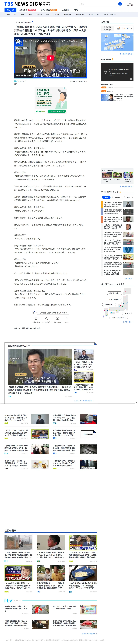This screenshot has width=138, height=644.
Task: Click the close X on the bottom ad banner
Action: click(x=136, y=402)
